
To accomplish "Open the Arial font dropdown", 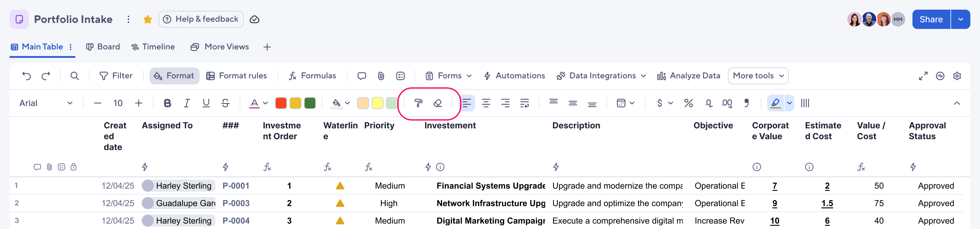I will click(46, 103).
